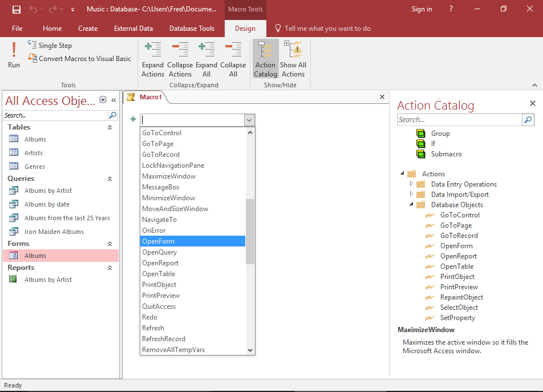
Task: Select the Albums by Artist report
Action: coord(48,280)
